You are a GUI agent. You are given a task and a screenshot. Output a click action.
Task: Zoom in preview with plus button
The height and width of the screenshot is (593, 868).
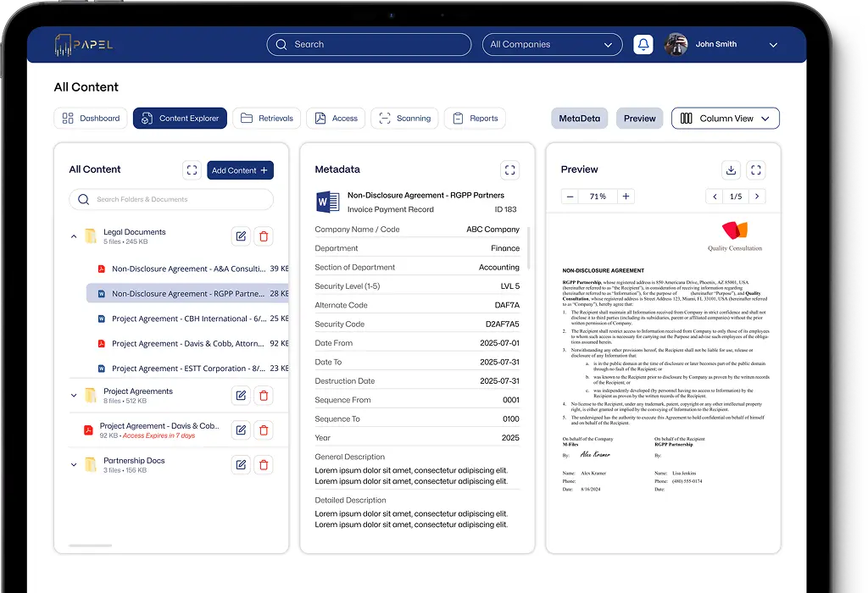click(x=626, y=197)
